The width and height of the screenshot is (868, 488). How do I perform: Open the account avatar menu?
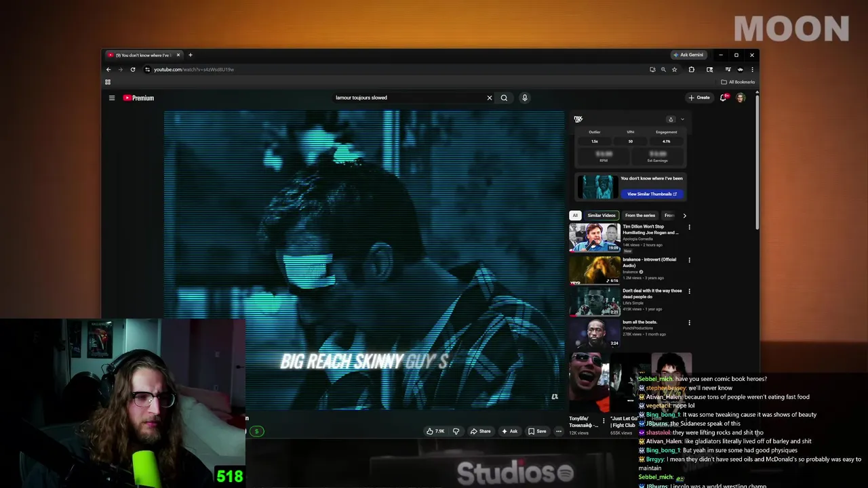pos(741,98)
